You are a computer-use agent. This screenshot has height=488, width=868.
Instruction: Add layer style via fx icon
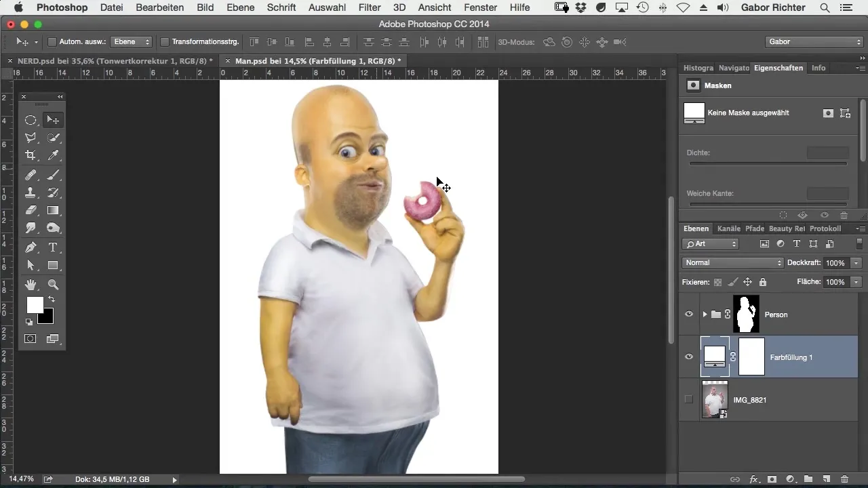[x=753, y=479]
